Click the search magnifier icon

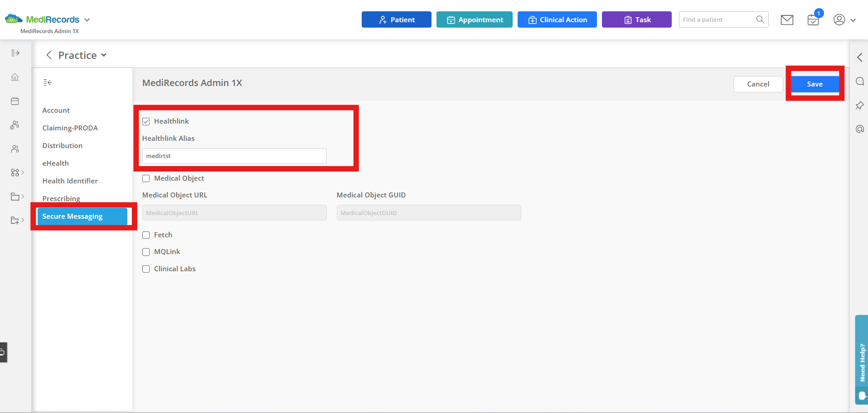pos(760,19)
